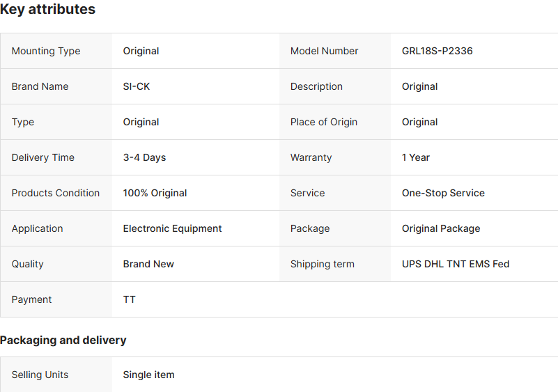Click the 100% Original condition value

point(155,193)
